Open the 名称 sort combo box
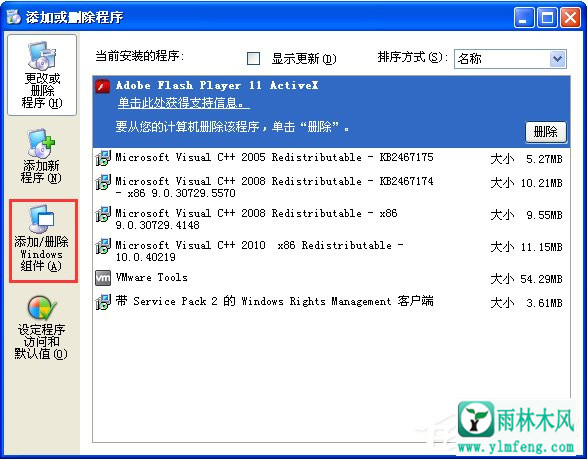588x460 pixels. [510, 59]
